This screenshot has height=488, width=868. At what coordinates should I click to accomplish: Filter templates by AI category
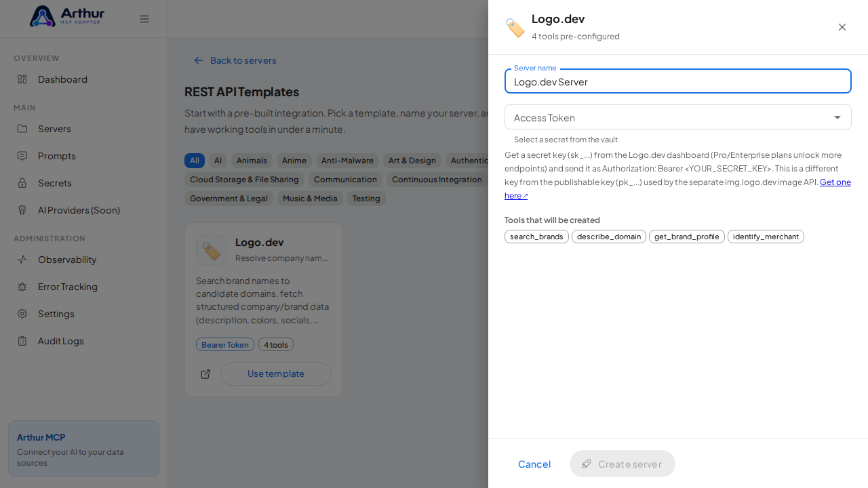click(218, 161)
